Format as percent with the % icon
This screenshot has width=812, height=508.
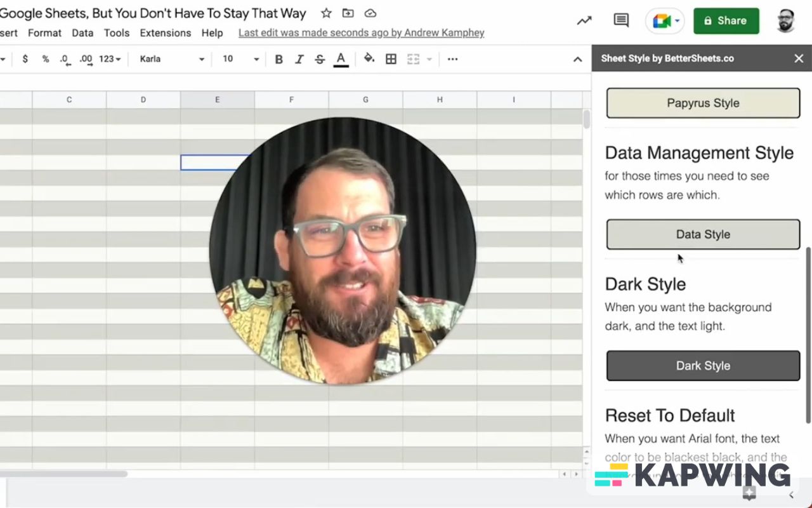coord(46,59)
